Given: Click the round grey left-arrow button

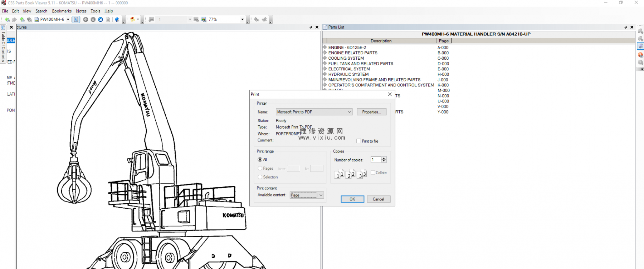Looking at the screenshot, I should (93, 20).
